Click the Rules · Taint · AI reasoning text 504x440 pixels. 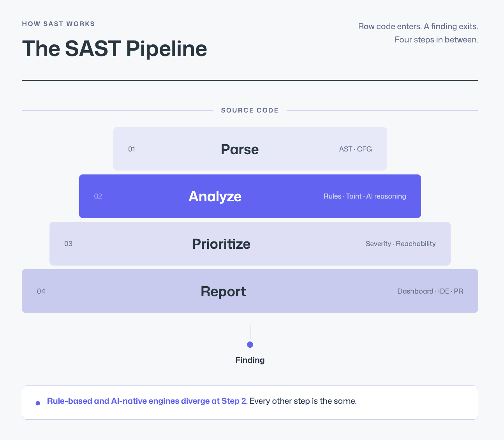point(365,196)
